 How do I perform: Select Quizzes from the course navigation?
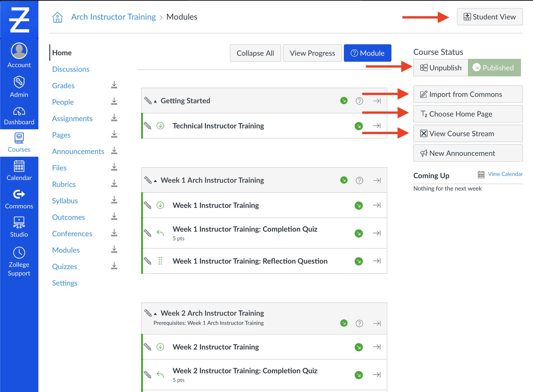pyautogui.click(x=64, y=266)
